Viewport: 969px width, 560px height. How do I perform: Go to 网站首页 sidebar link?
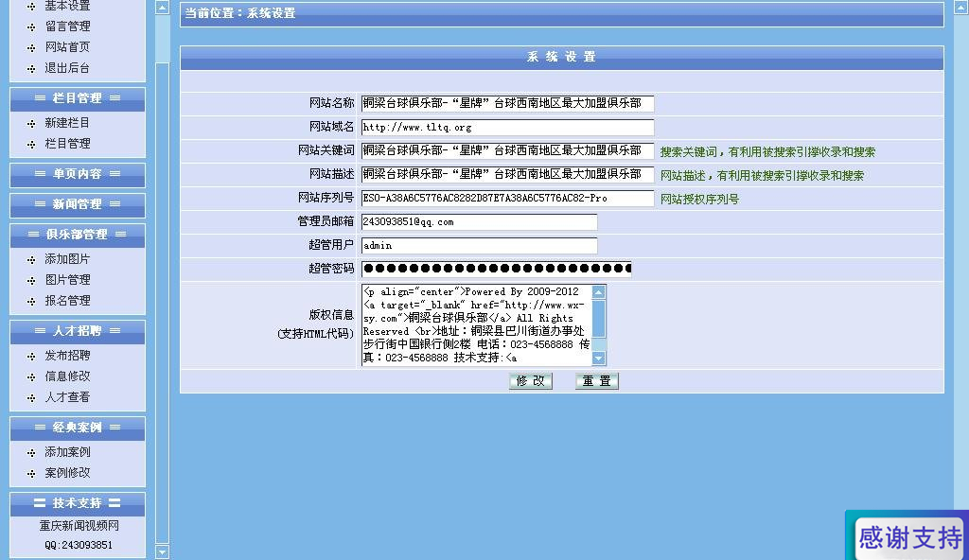(x=67, y=47)
